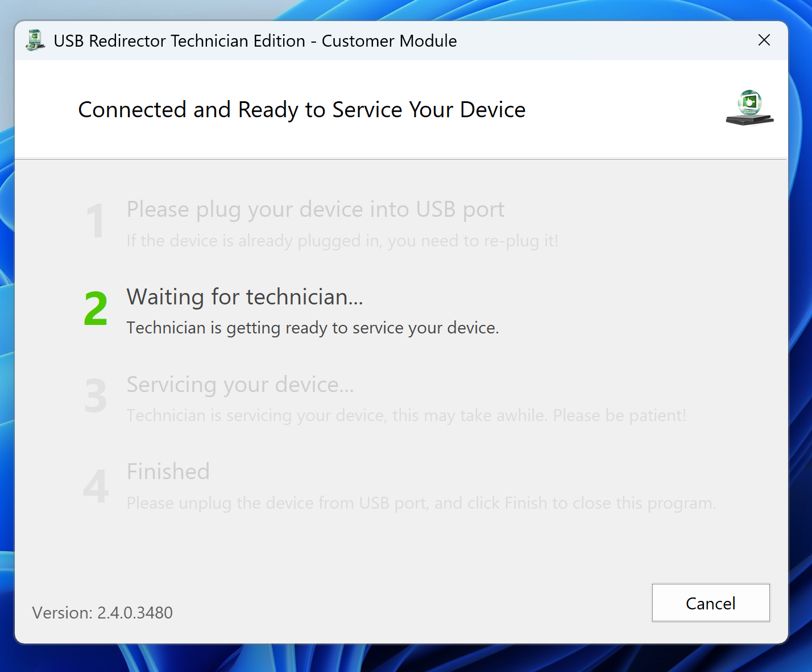The height and width of the screenshot is (672, 812).
Task: Click the greyed-out step 1 number
Action: pos(96,221)
